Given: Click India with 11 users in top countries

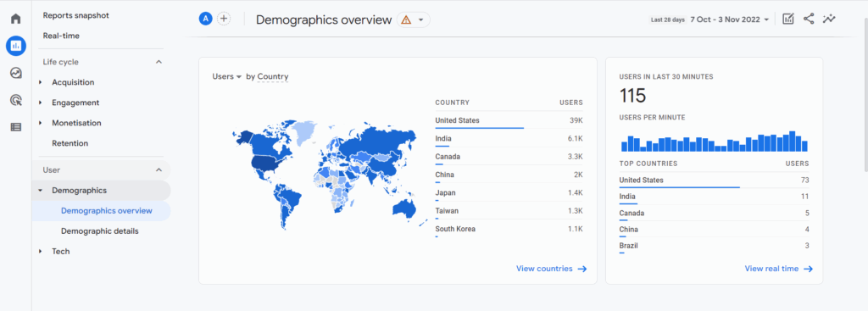Looking at the screenshot, I should click(714, 197).
